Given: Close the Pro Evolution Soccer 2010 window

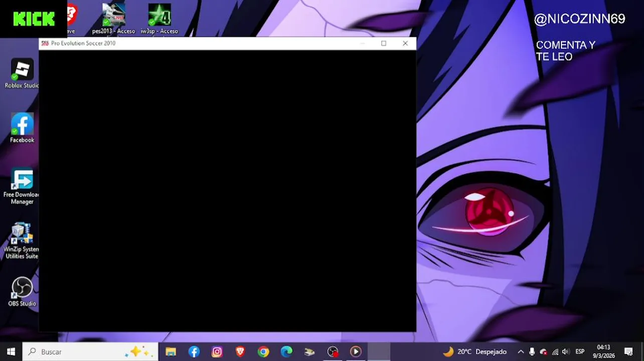Looking at the screenshot, I should pos(405,44).
